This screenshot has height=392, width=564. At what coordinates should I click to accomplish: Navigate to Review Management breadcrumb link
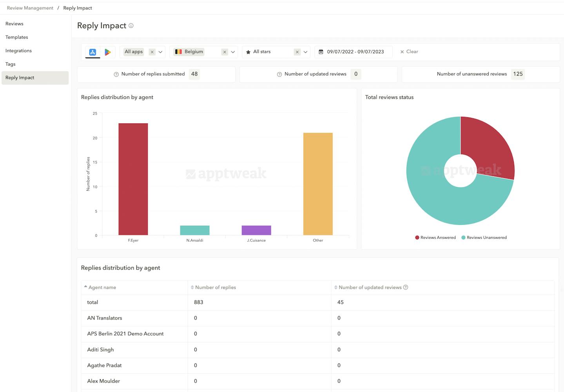tap(30, 8)
